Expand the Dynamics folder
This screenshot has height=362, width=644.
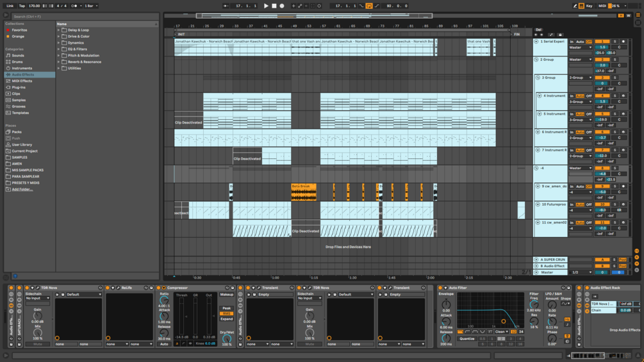[59, 43]
